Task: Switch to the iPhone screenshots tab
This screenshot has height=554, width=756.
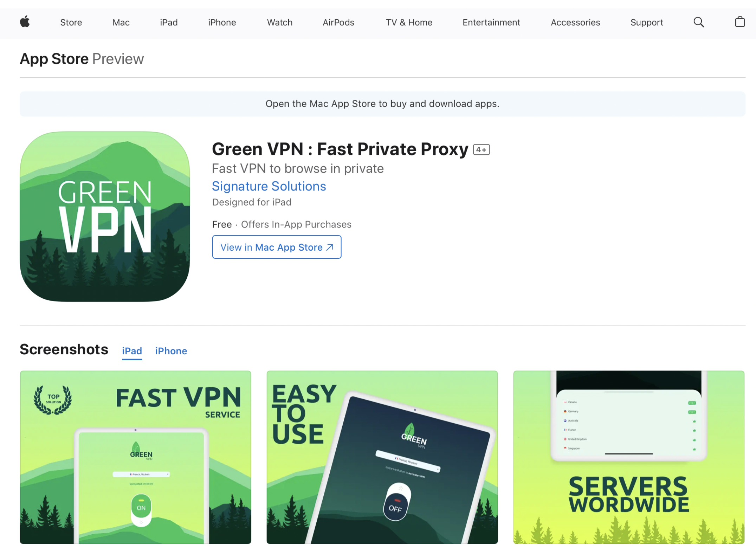Action: (171, 351)
